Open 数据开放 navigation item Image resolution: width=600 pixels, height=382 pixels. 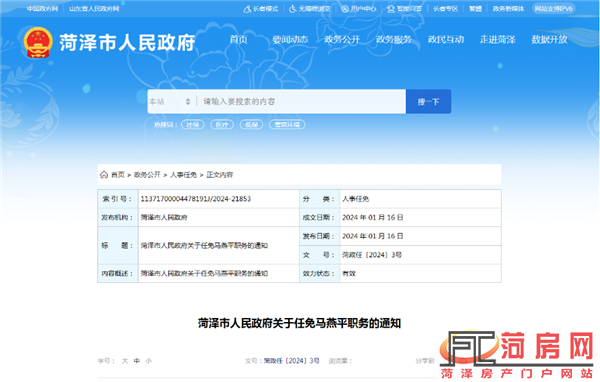pos(549,39)
